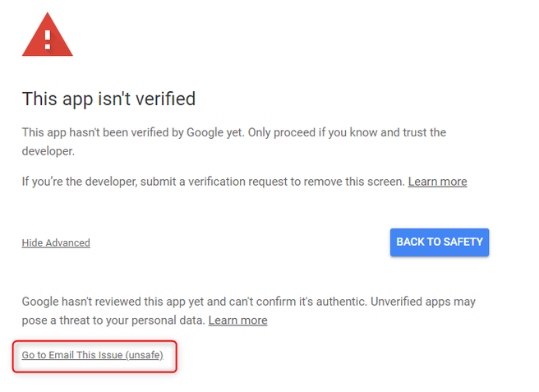This screenshot has width=539, height=392.
Task: Click the "This app isn't verified" heading
Action: [x=108, y=99]
